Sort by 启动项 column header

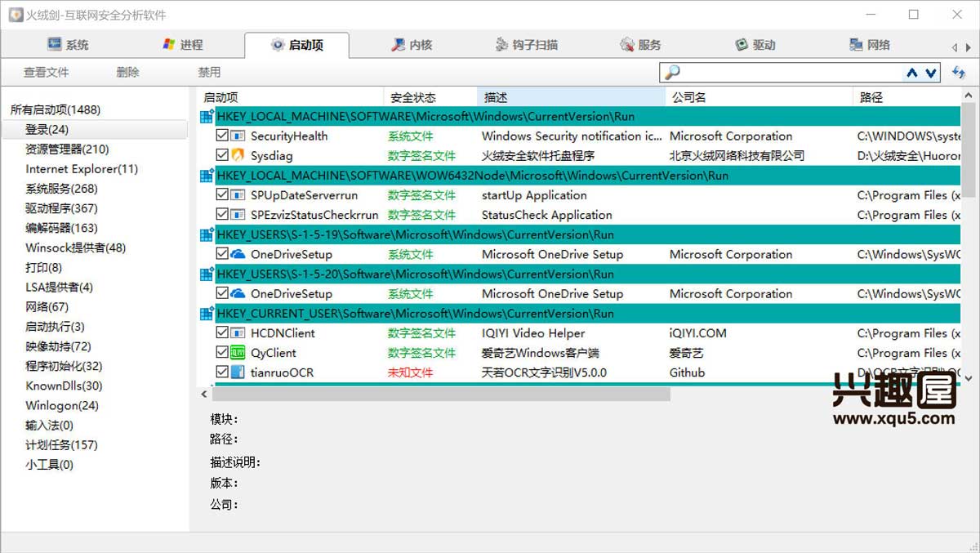tap(291, 97)
